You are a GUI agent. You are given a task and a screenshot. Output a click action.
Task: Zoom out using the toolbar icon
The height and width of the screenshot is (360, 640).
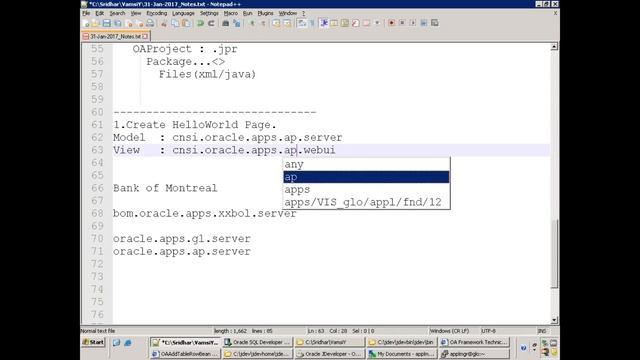pos(264,23)
